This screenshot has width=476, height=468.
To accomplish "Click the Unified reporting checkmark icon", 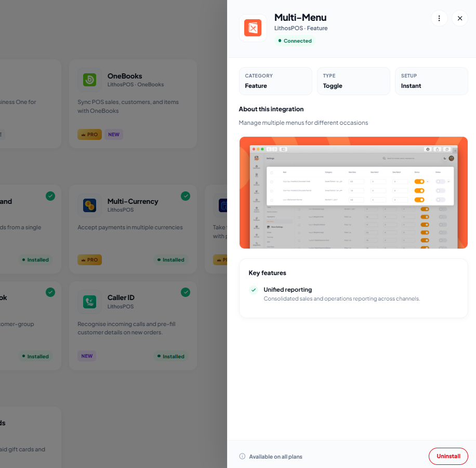I will [x=254, y=290].
